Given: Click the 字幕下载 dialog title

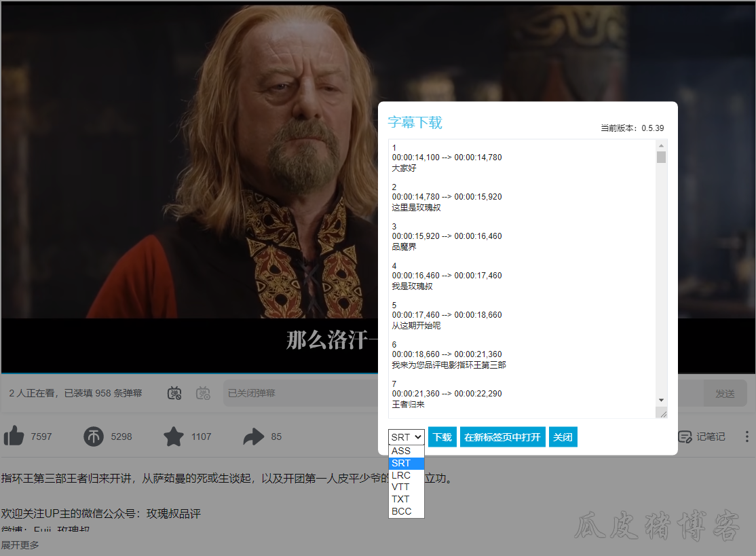Looking at the screenshot, I should [x=415, y=122].
